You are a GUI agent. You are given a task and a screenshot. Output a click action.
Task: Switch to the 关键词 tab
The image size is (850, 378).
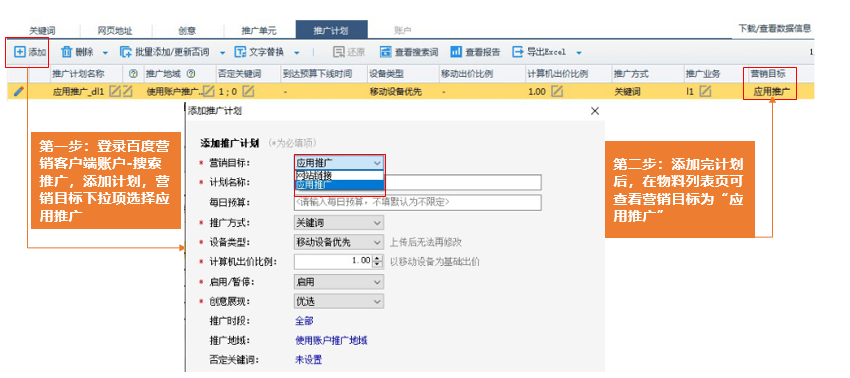coord(42,30)
